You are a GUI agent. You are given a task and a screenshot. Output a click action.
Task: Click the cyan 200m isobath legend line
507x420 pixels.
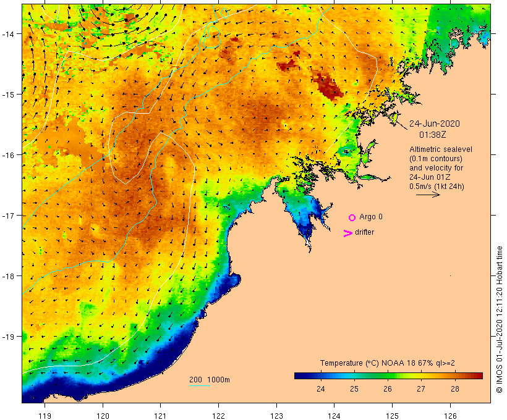click(x=200, y=385)
